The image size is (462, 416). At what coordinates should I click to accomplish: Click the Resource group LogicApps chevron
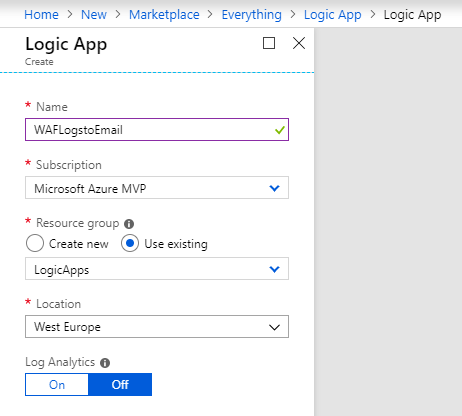[x=274, y=269]
